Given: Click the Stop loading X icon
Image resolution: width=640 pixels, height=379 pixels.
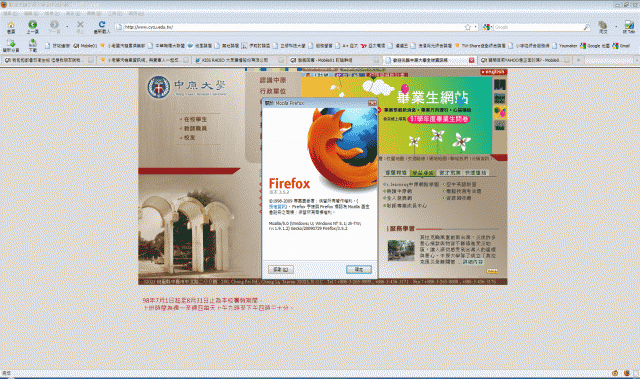Looking at the screenshot, I should (x=80, y=27).
